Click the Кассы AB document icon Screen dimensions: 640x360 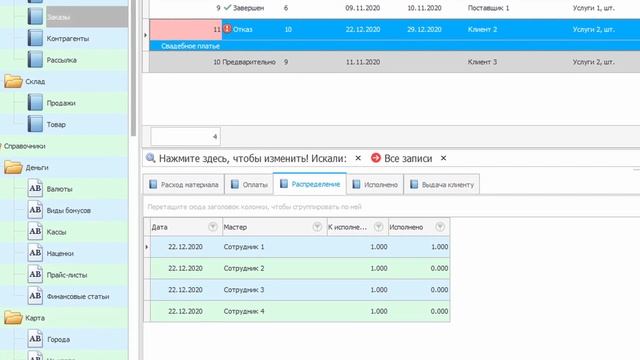[35, 231]
